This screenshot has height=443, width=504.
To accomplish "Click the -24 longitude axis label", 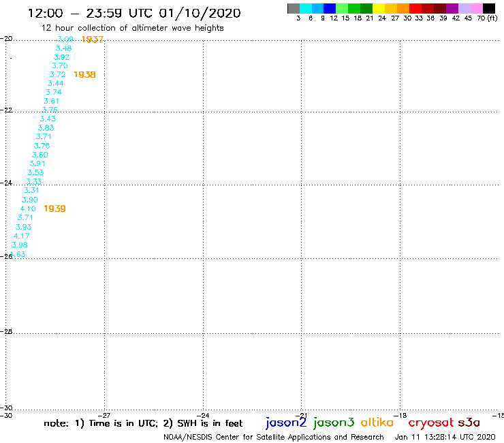I will [x=203, y=415].
